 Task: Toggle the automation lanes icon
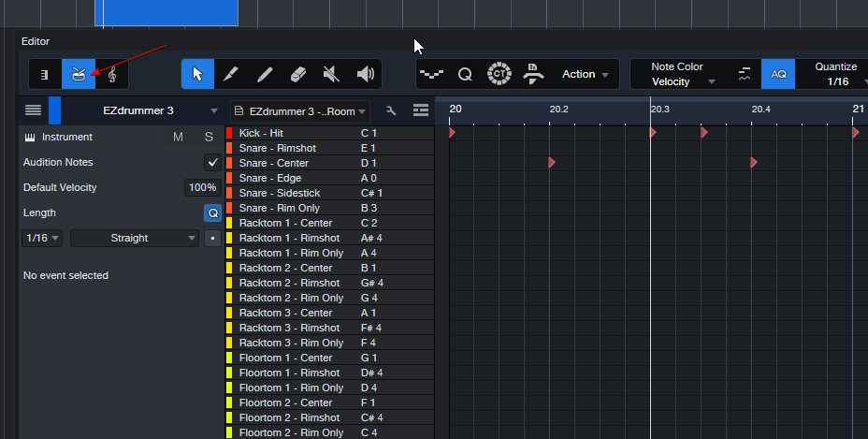click(431, 74)
